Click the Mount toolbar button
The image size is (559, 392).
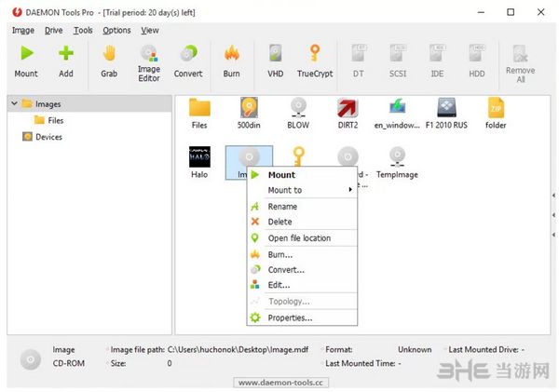click(x=26, y=62)
